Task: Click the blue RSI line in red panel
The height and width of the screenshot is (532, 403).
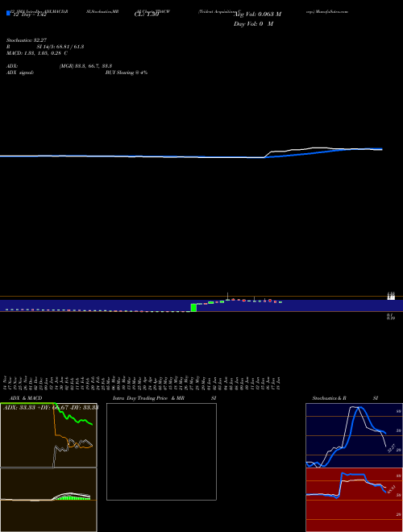Action: 353,474
